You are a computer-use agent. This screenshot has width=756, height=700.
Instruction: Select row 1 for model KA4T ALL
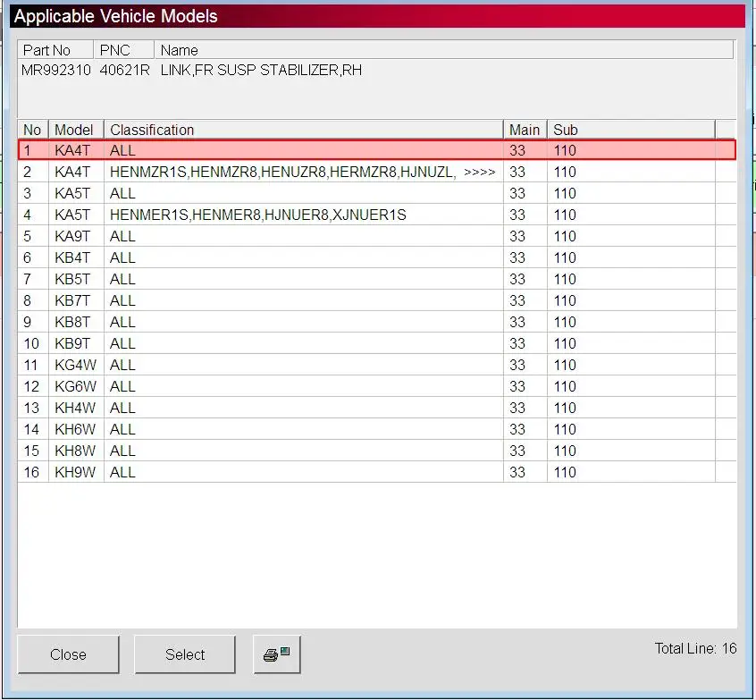(x=377, y=150)
